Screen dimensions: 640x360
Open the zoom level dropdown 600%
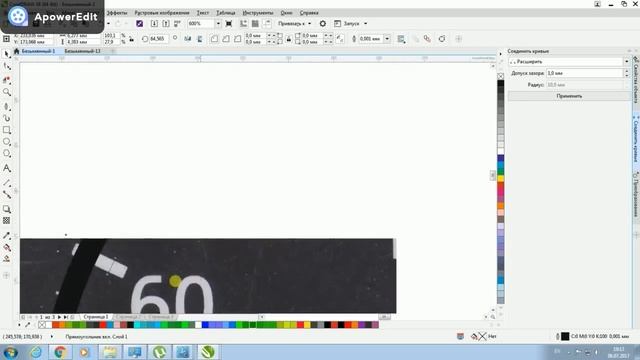point(218,24)
